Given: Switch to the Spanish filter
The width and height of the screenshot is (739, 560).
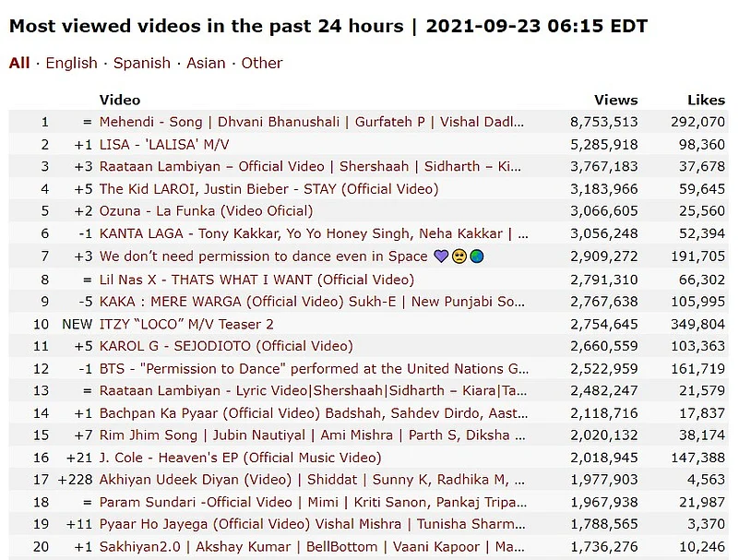Looking at the screenshot, I should click(141, 63).
